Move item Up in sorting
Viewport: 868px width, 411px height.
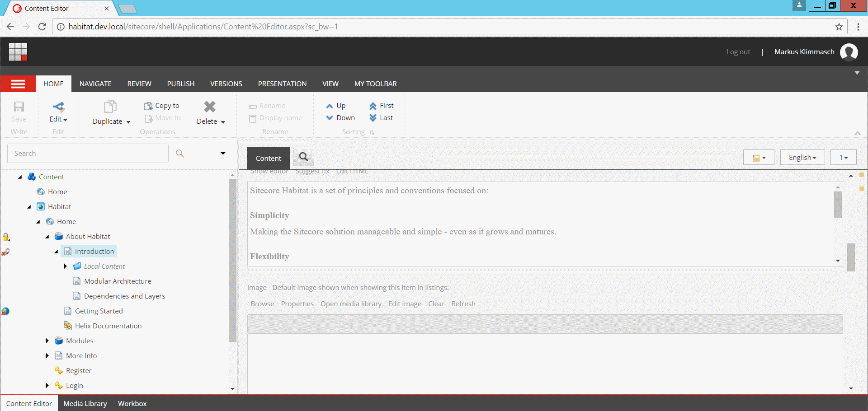tap(336, 106)
